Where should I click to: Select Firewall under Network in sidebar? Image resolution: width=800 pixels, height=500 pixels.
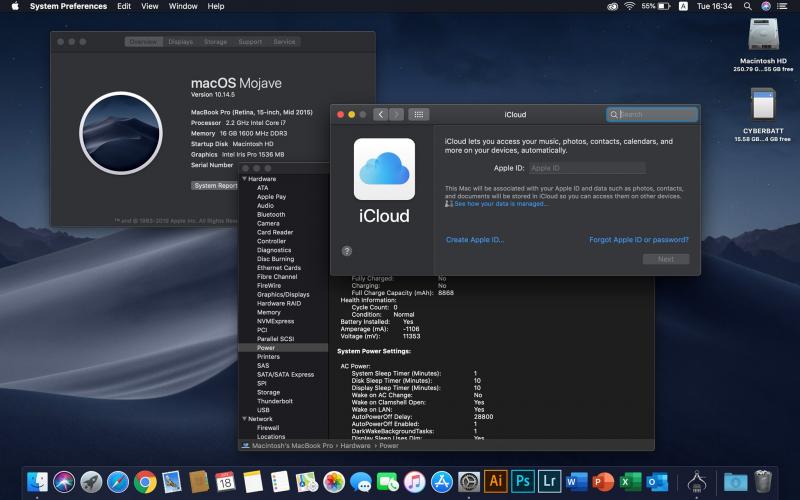coord(268,428)
